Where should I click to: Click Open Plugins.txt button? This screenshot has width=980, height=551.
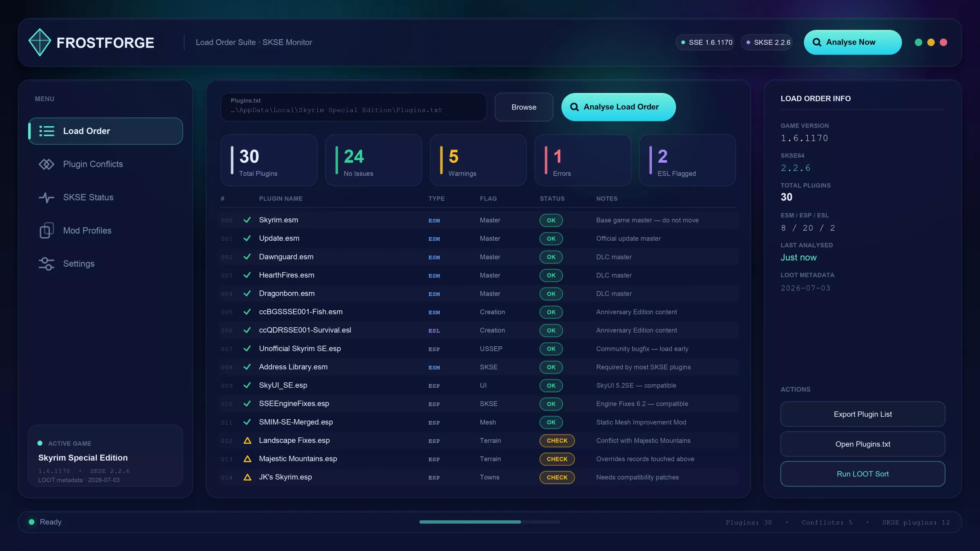tap(862, 444)
